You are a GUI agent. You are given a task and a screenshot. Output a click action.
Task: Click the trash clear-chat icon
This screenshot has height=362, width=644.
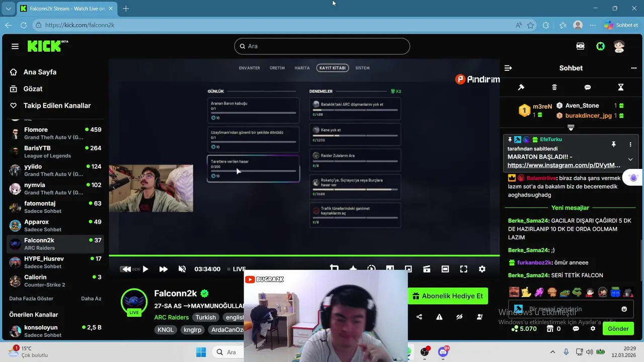pyautogui.click(x=554, y=87)
